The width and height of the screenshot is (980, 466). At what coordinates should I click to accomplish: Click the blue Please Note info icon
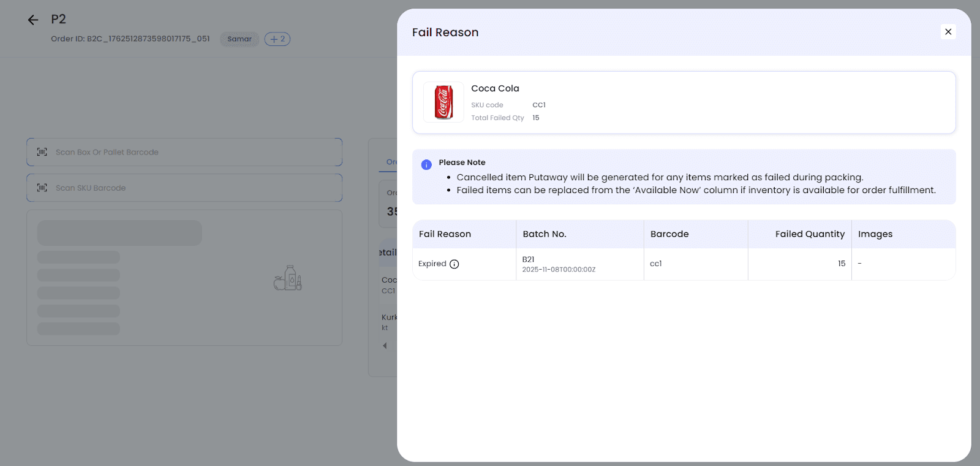[x=426, y=164]
